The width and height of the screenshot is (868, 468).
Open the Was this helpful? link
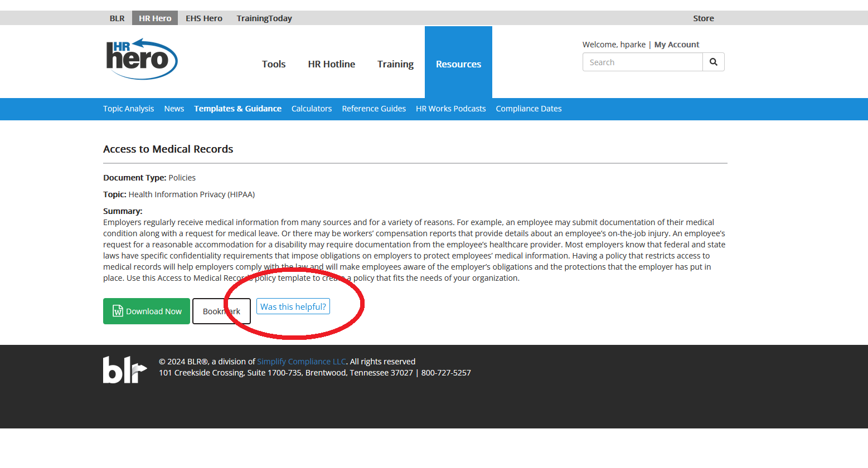point(293,306)
